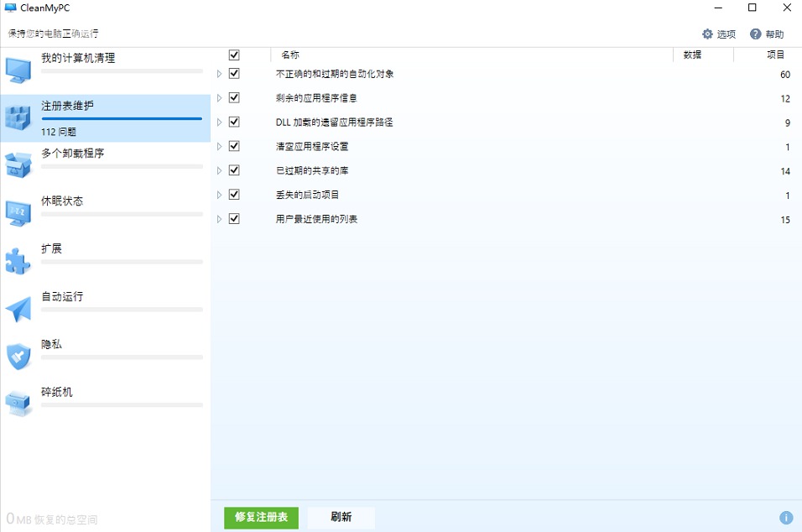Click the privacy shield icon

click(18, 357)
